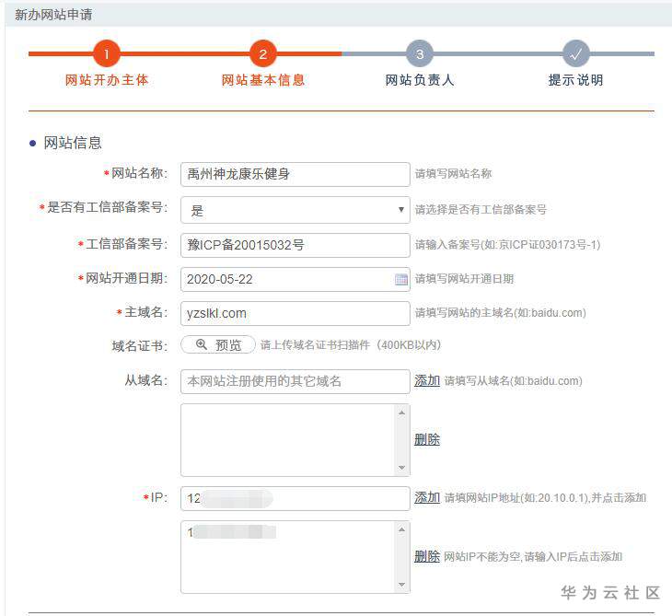
Task: Select the IP entry in IP list box
Action: (x=231, y=532)
